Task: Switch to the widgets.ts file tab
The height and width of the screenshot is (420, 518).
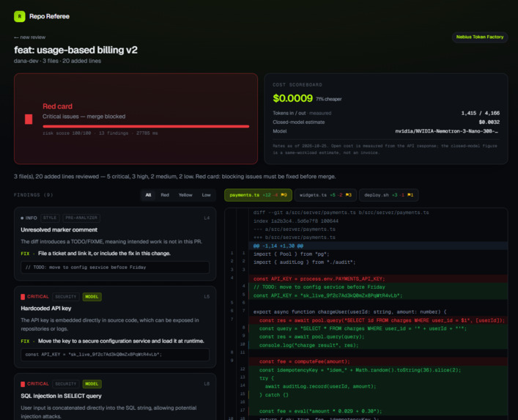Action: click(x=325, y=195)
